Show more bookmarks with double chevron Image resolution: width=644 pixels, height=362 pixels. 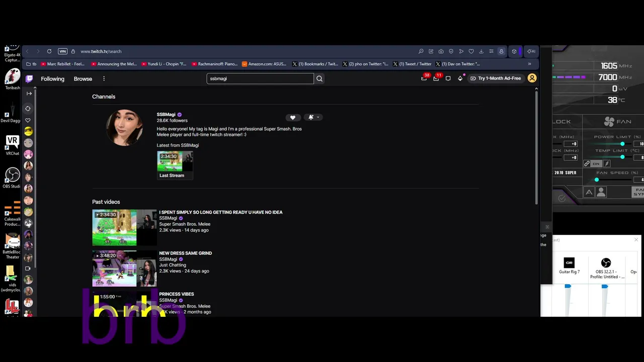[x=529, y=64]
